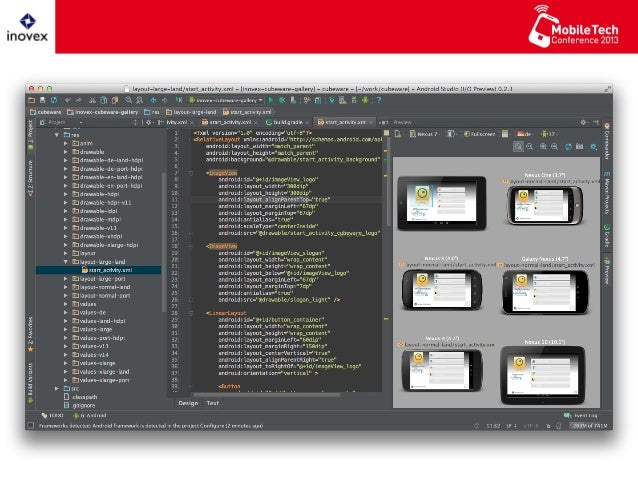
Task: Open the Fullscreen theme dropdown in Preview
Action: coord(480,134)
